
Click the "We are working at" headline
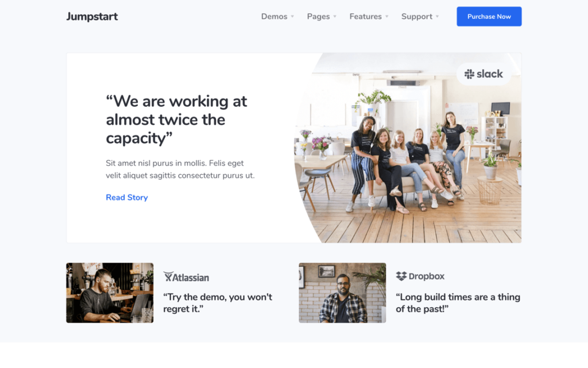(176, 120)
